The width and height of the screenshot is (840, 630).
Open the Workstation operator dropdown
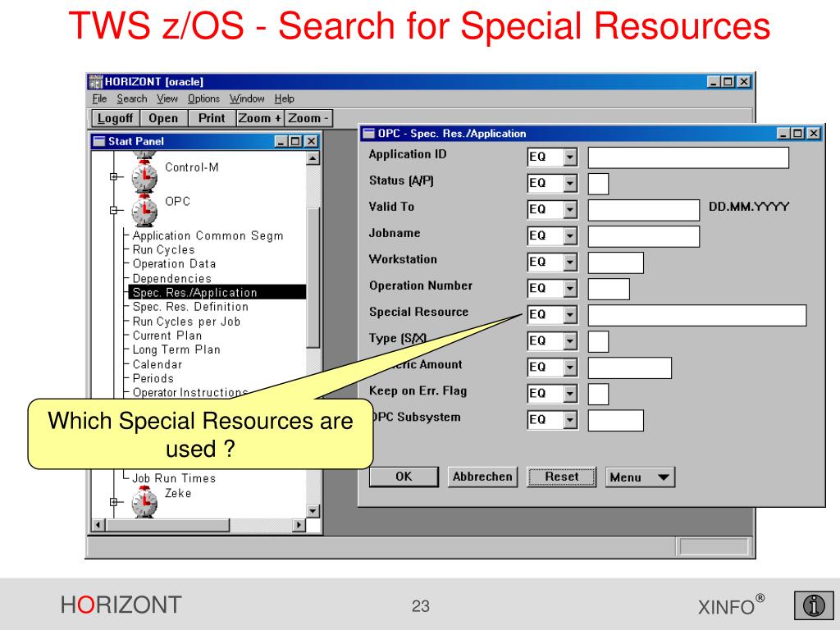(x=570, y=262)
